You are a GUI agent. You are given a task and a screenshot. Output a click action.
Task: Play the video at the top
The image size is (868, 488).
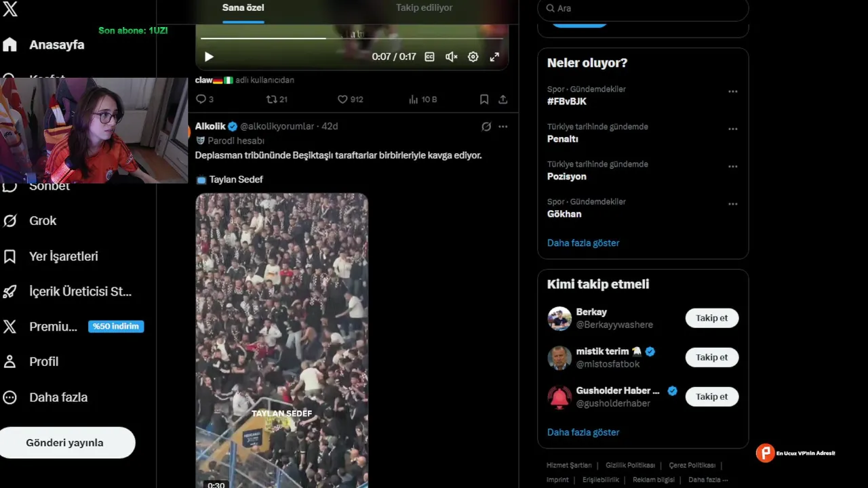[209, 57]
